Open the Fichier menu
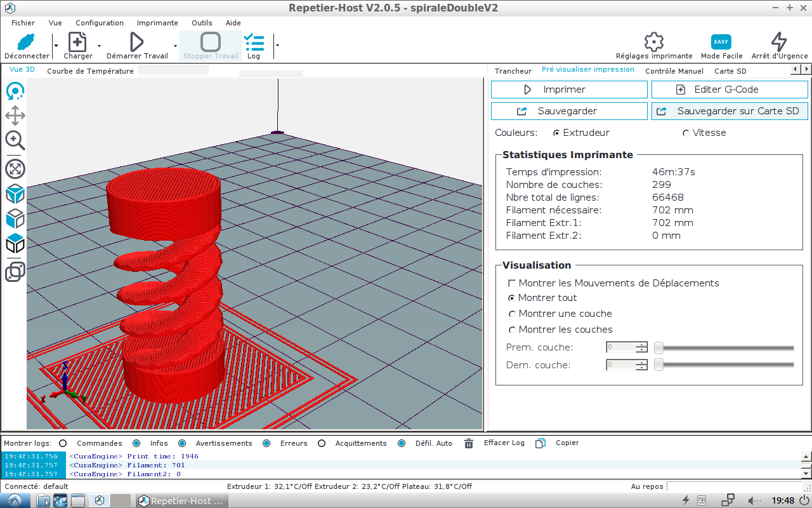The width and height of the screenshot is (812, 508). [x=23, y=23]
